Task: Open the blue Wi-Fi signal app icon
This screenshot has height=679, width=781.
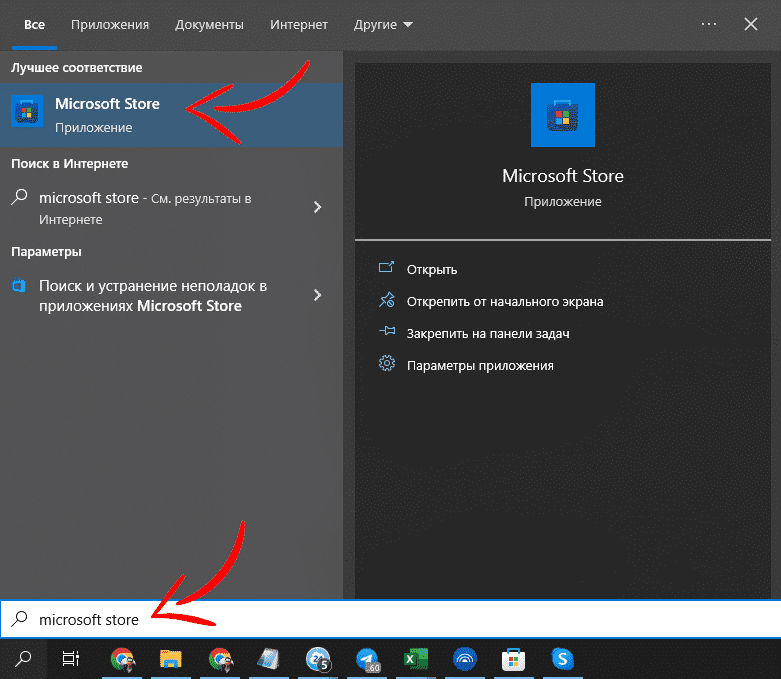Action: coord(465,659)
